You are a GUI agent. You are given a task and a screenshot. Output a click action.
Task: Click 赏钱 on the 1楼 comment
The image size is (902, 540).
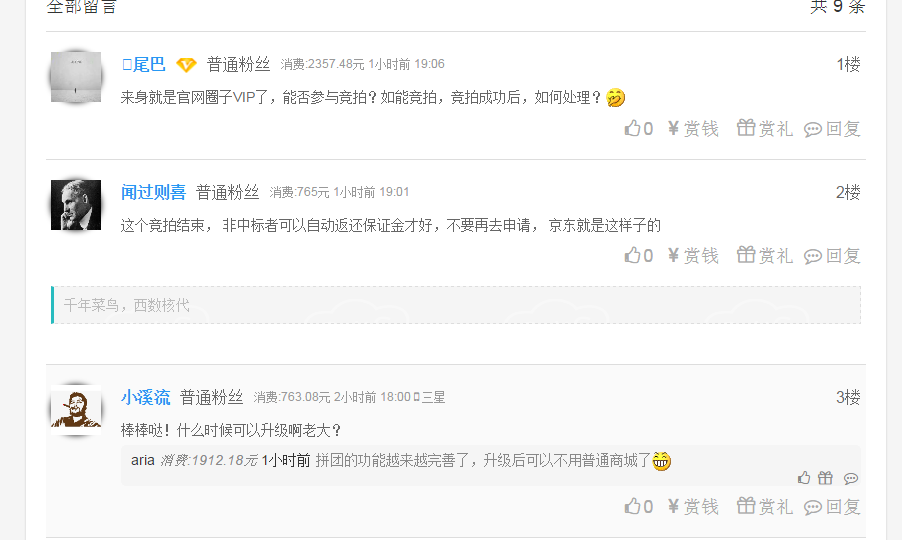693,128
